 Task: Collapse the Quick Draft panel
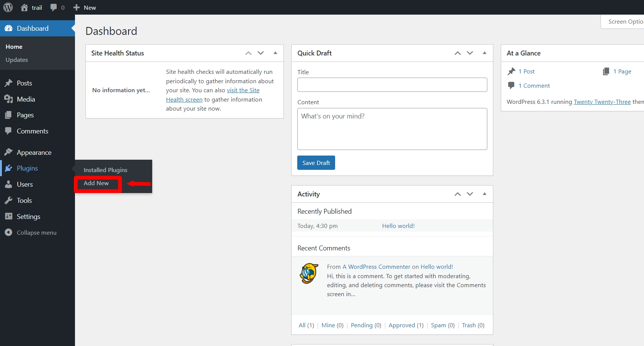click(x=484, y=53)
